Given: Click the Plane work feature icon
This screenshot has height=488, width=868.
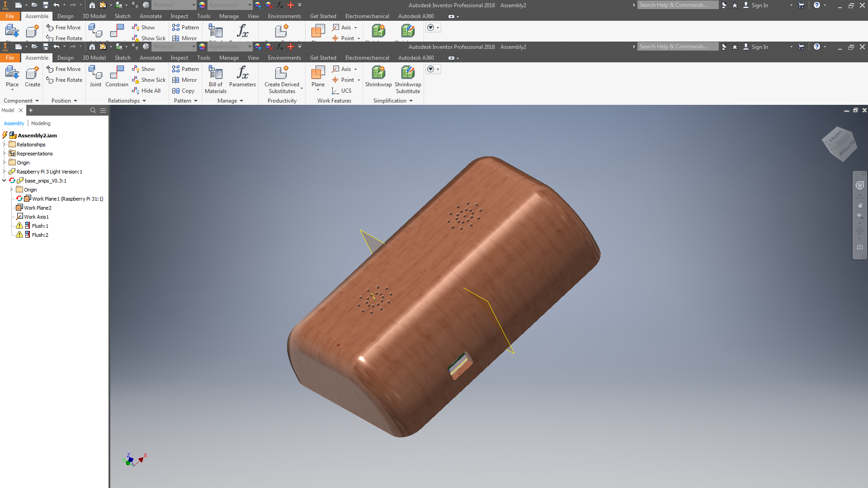Looking at the screenshot, I should click(318, 75).
